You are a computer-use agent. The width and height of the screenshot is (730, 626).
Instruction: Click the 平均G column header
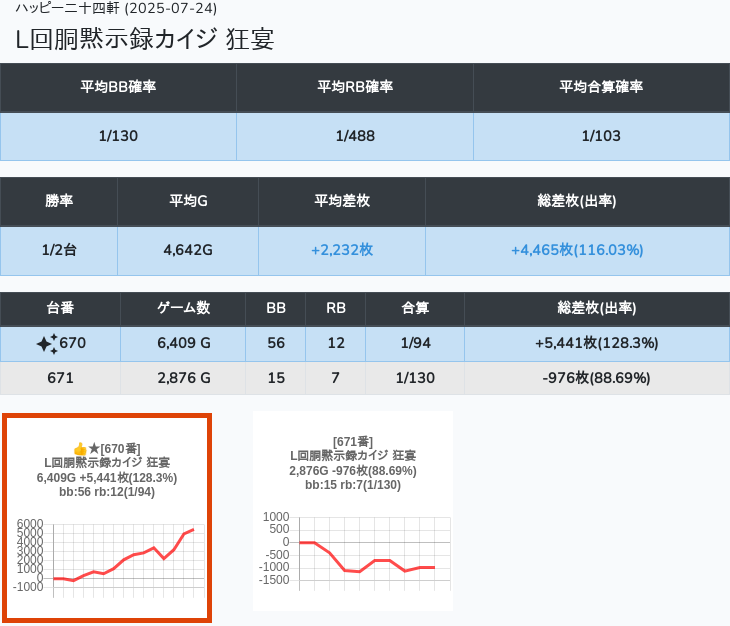[188, 201]
